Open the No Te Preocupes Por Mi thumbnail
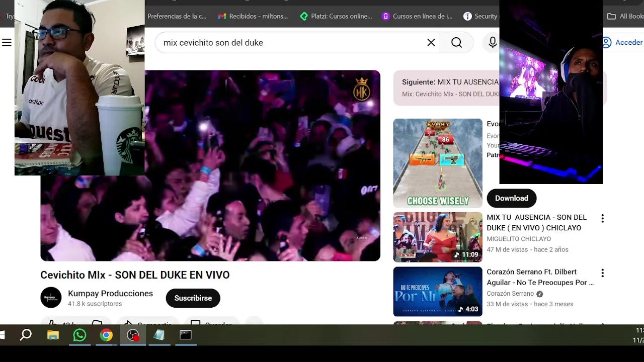This screenshot has height=362, width=644. coord(438,292)
